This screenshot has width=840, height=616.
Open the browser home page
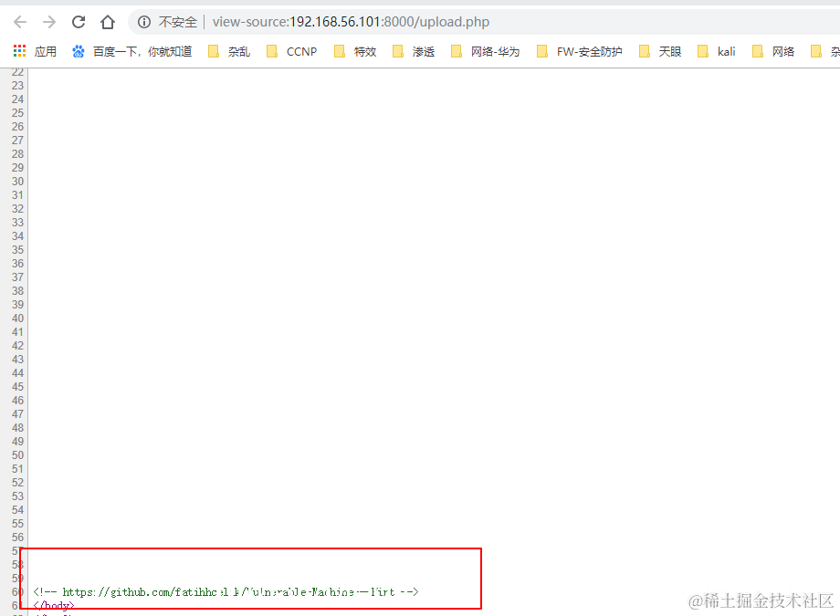108,22
